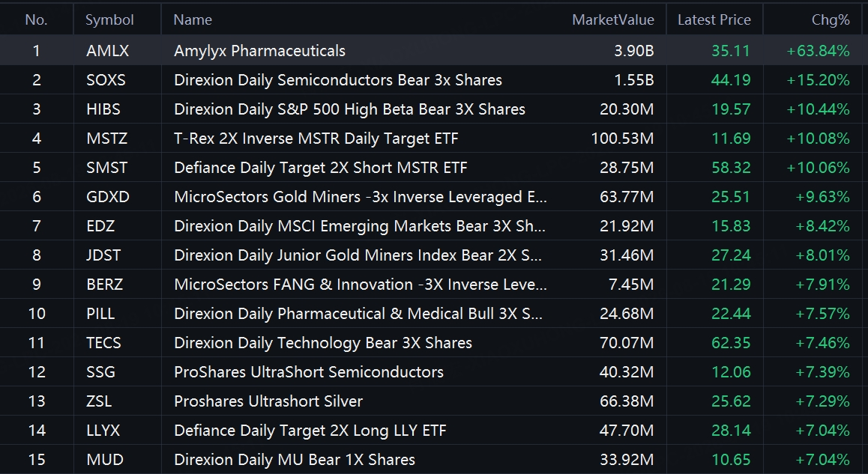This screenshot has height=474, width=868.
Task: Select the JDST symbol
Action: [x=103, y=255]
